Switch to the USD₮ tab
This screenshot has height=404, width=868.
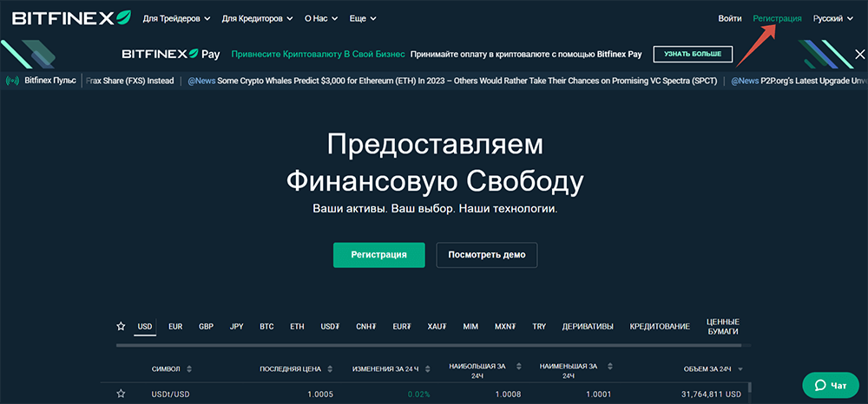pyautogui.click(x=330, y=327)
